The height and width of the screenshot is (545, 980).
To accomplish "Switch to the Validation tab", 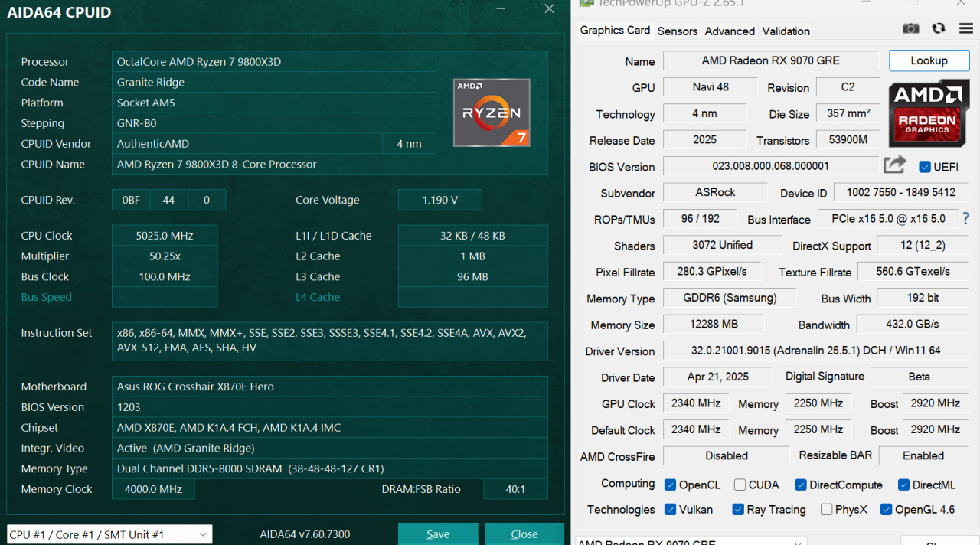I will [786, 31].
